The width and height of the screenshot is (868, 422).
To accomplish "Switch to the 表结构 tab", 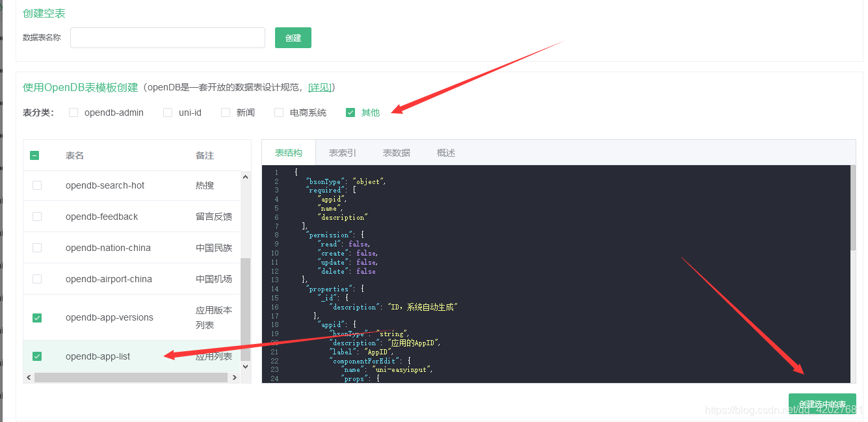I will click(x=289, y=153).
